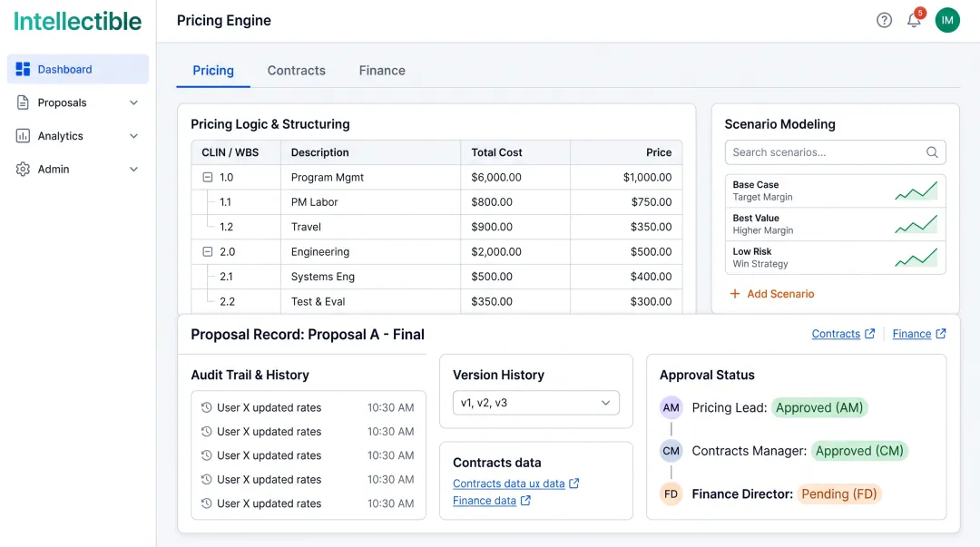980x547 pixels.
Task: Click the AM approver avatar
Action: [x=671, y=407]
